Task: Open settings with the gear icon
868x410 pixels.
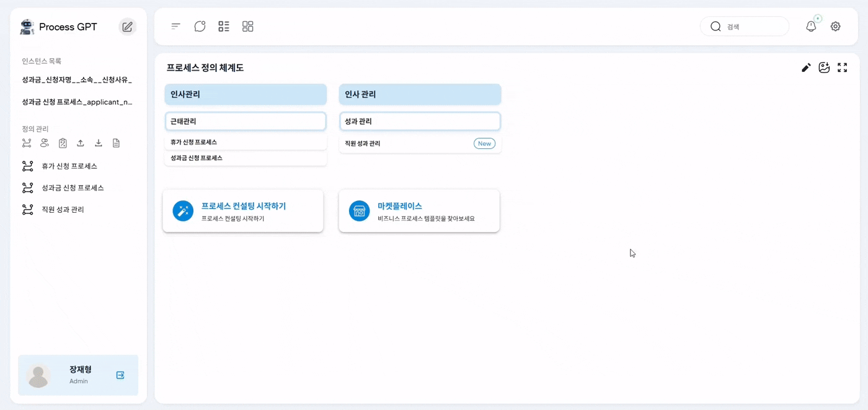Action: click(x=835, y=27)
